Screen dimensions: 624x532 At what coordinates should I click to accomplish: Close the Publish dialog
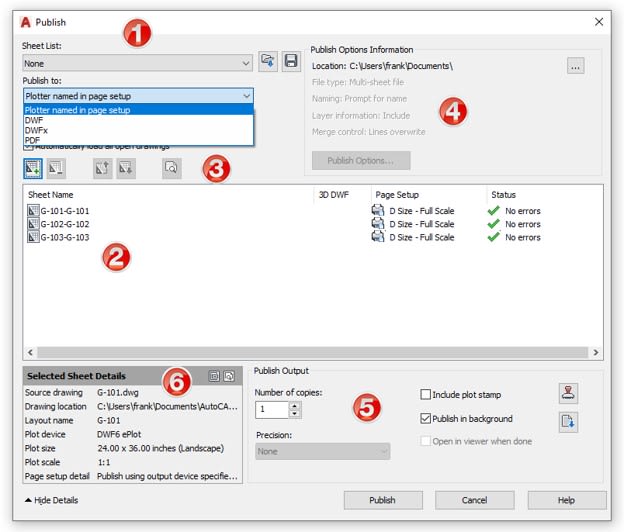[x=599, y=22]
